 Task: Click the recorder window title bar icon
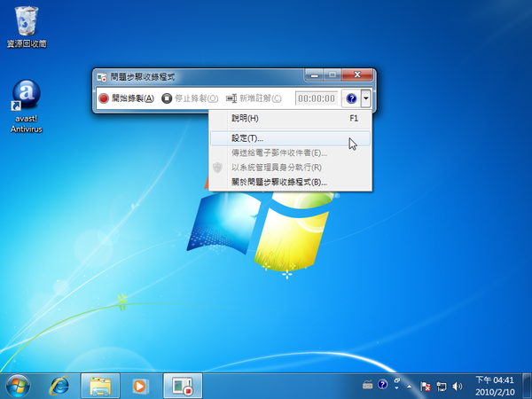pyautogui.click(x=102, y=77)
